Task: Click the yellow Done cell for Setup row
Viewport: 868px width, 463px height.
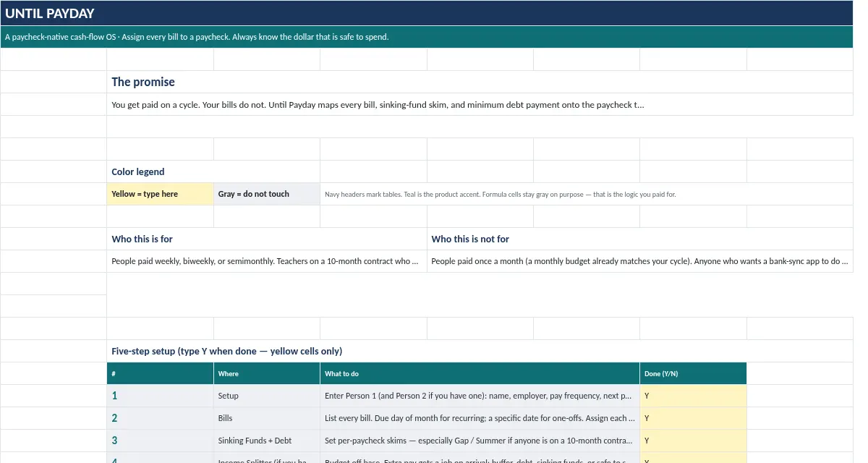Action: (x=693, y=396)
